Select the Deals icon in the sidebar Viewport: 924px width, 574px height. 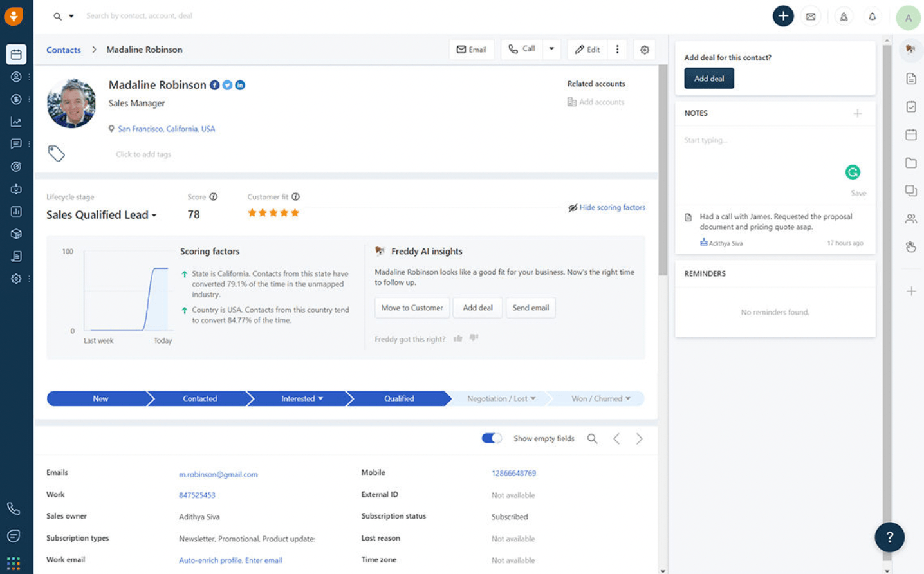pyautogui.click(x=16, y=99)
